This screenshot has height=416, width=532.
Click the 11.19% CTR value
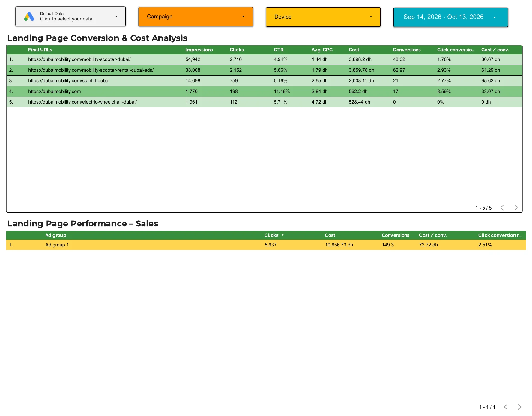click(282, 92)
